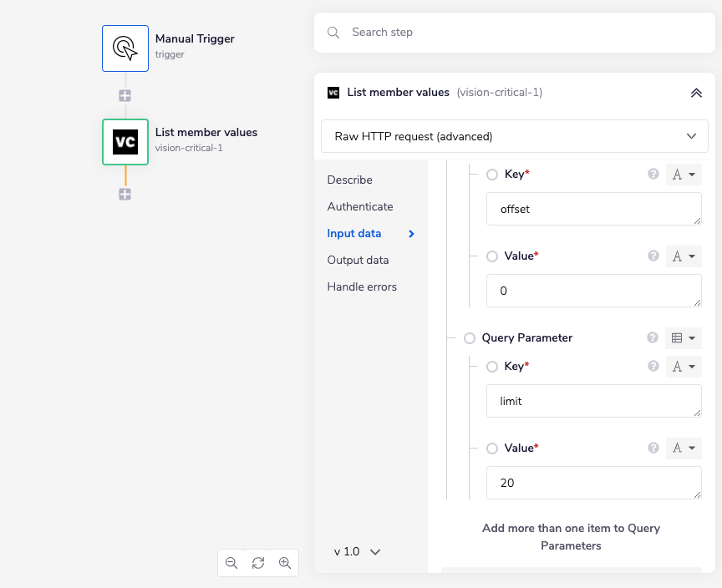
Task: Collapse the List member values panel
Action: (696, 93)
